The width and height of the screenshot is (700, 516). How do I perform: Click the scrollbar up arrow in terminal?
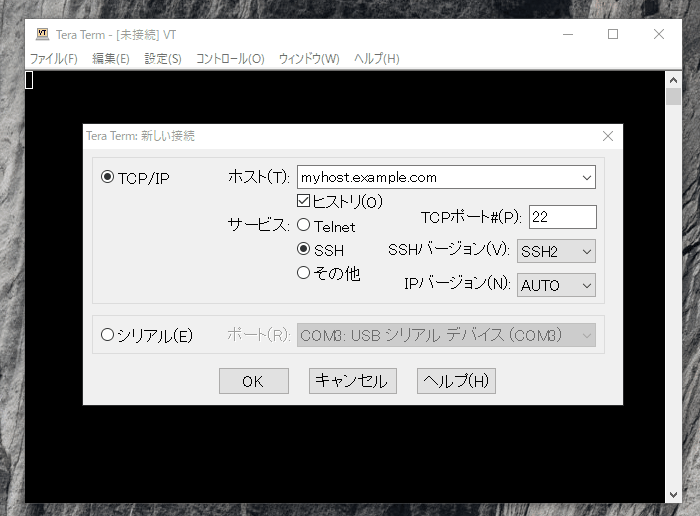click(673, 80)
